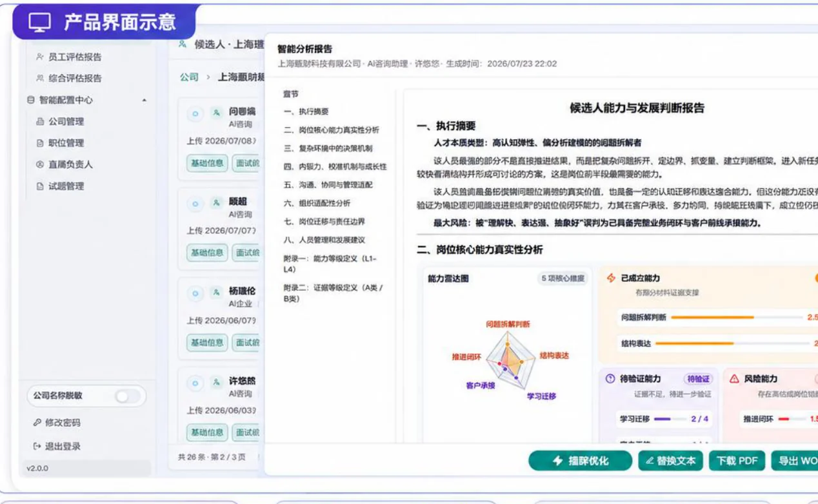The height and width of the screenshot is (504, 818).
Task: Click the 综合评估报告 group icon
Action: [40, 78]
